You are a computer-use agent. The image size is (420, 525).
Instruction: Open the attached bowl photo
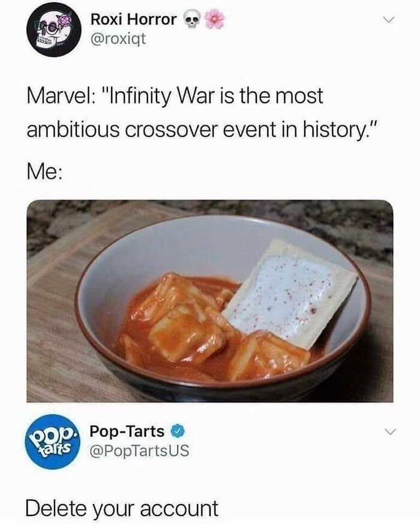click(x=210, y=301)
